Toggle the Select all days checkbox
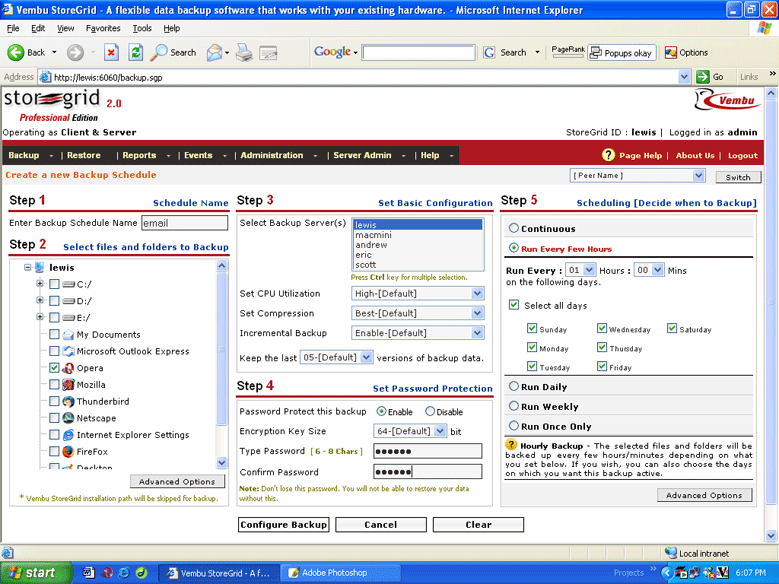The height and width of the screenshot is (584, 779). coord(514,305)
